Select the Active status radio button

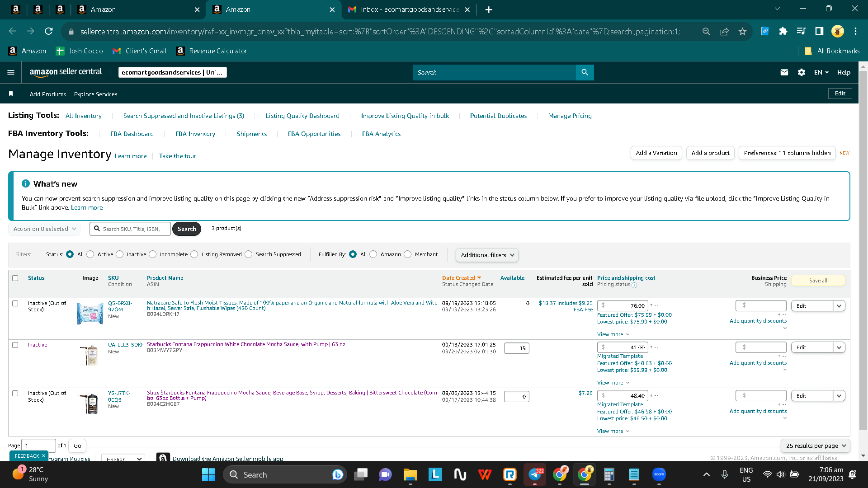coord(90,254)
